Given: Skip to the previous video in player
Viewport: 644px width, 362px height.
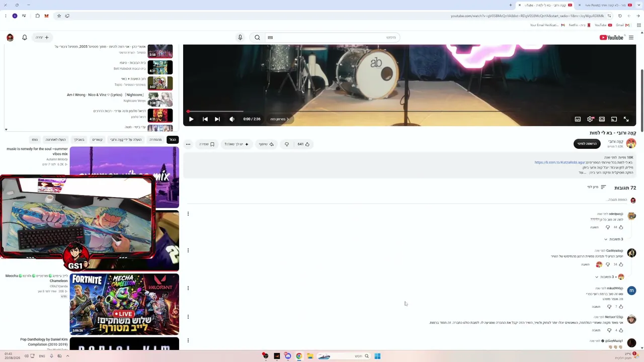Looking at the screenshot, I should pos(205,119).
